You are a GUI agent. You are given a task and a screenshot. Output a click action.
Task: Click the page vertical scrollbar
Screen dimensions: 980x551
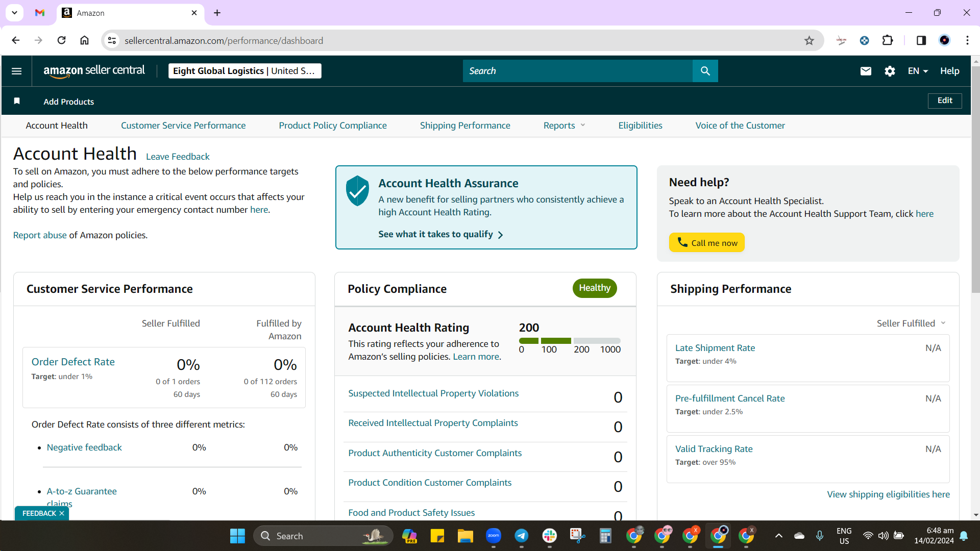(x=975, y=179)
